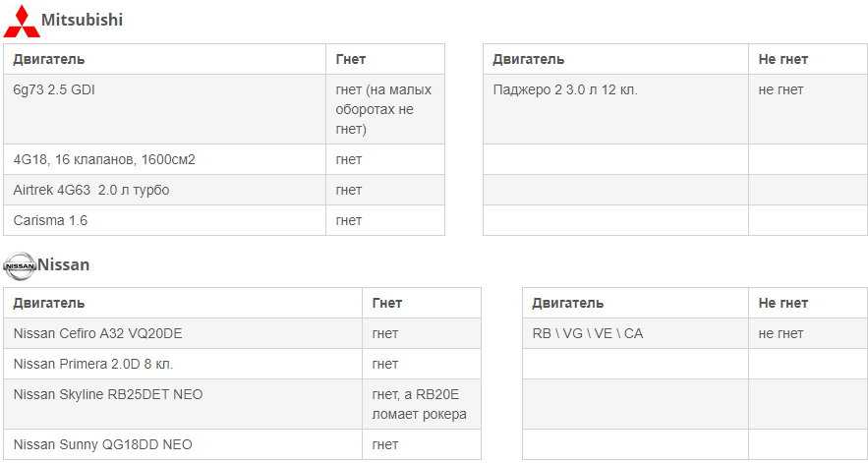868x463 pixels.
Task: Select the 4G18, 16 клапанов row
Action: point(224,159)
